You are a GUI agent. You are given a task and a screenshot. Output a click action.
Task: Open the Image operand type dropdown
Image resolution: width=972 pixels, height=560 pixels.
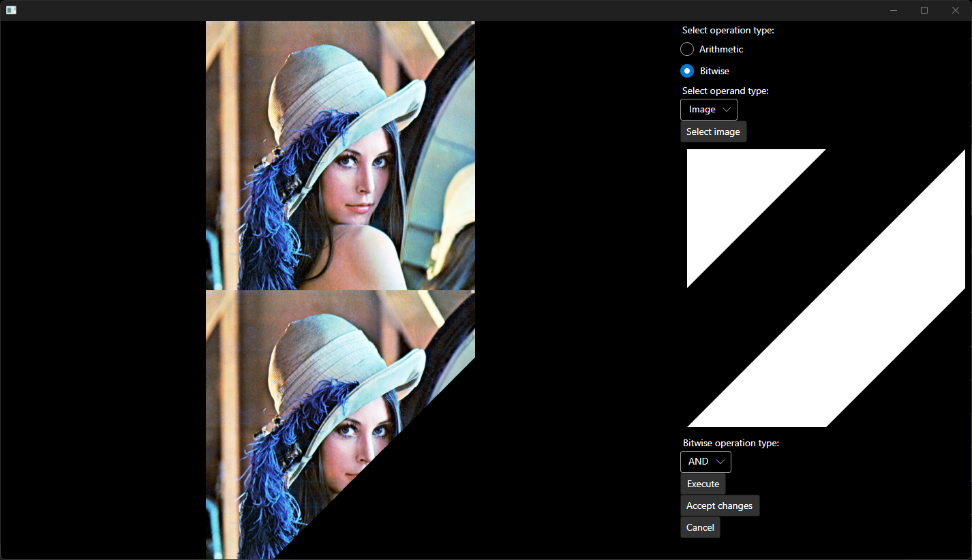coord(709,110)
